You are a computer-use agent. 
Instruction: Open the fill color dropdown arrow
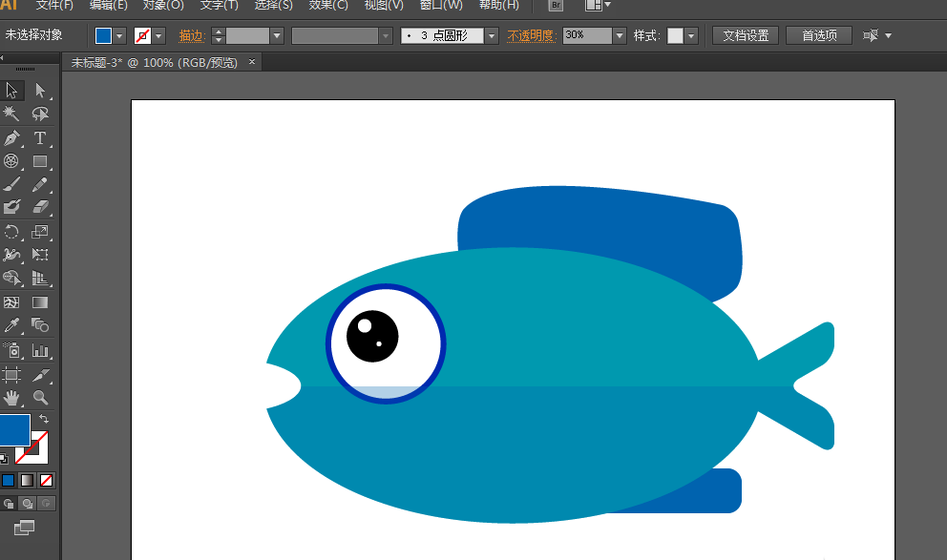click(120, 35)
